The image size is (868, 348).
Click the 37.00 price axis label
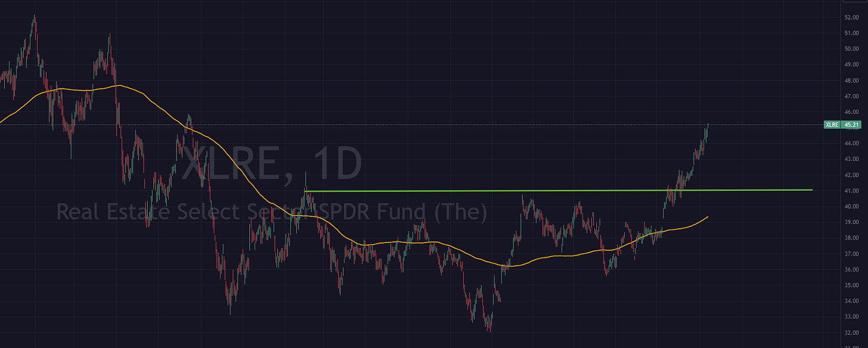coord(851,254)
